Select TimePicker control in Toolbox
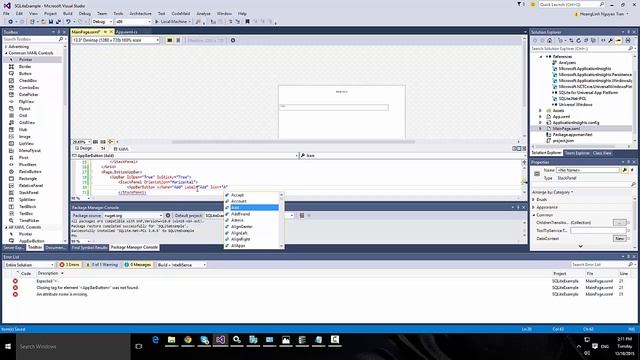The height and width of the screenshot is (360, 640). pos(29,220)
